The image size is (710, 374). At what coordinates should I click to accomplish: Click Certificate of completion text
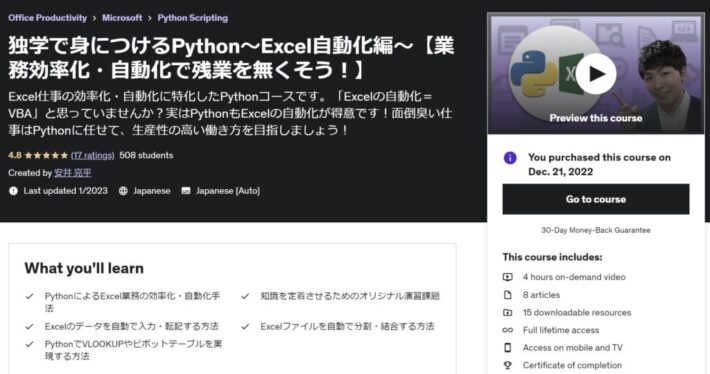click(x=572, y=365)
